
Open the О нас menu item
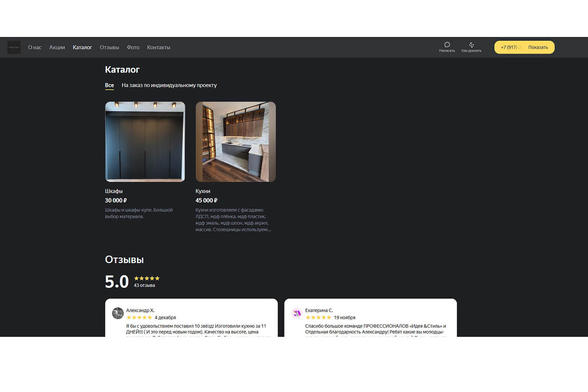(x=34, y=47)
